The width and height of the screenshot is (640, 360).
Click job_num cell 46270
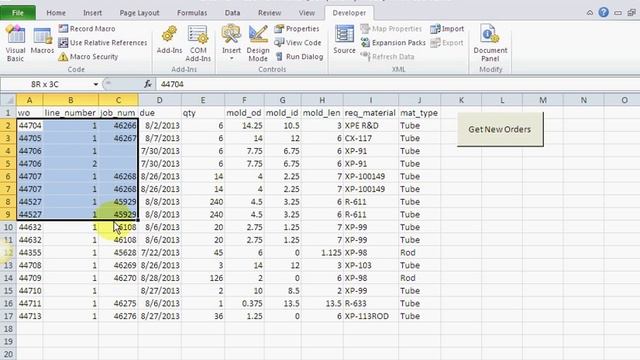pyautogui.click(x=118, y=278)
